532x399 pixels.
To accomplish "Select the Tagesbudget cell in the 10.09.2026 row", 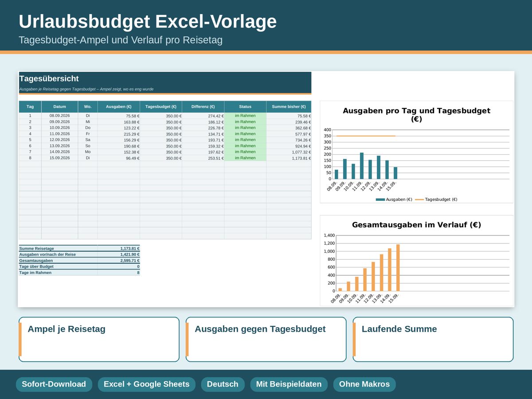I will point(161,128).
